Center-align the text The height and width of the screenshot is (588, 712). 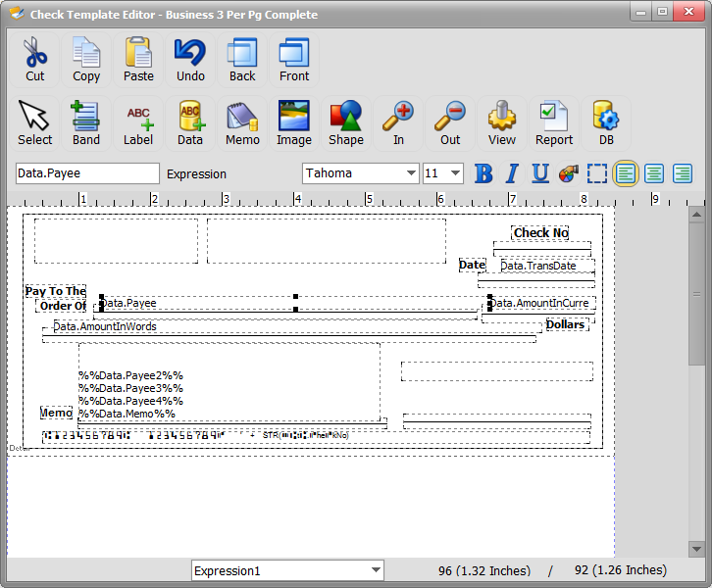point(653,173)
